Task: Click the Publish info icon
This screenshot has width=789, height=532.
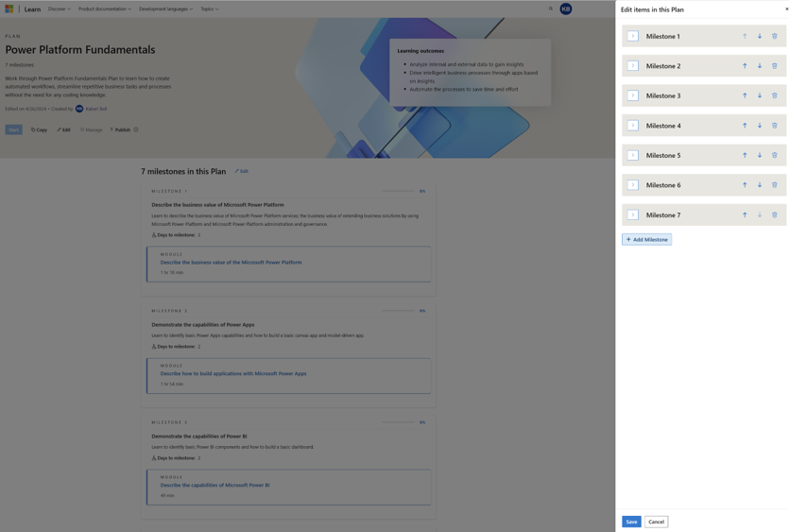Action: [x=136, y=129]
